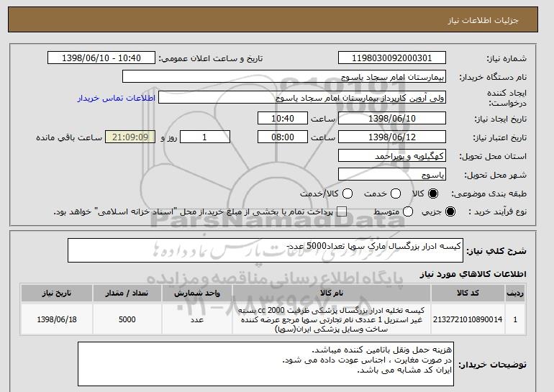Click the شماره نیاز field 1198030092000301
Screen dimensions: 554x392
[x=392, y=58]
